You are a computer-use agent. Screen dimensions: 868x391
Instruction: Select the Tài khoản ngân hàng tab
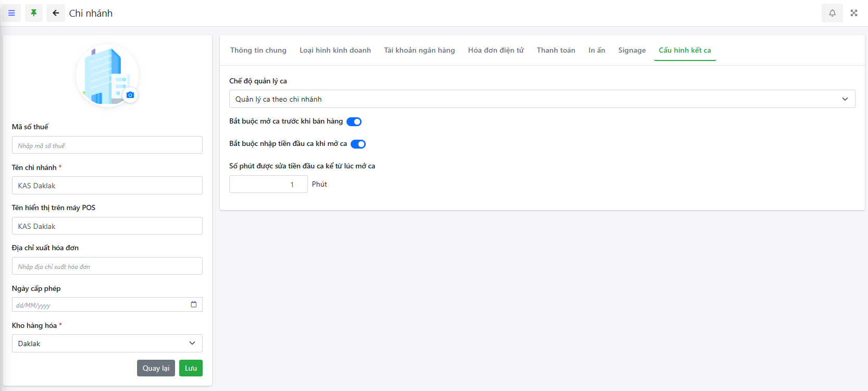[419, 50]
